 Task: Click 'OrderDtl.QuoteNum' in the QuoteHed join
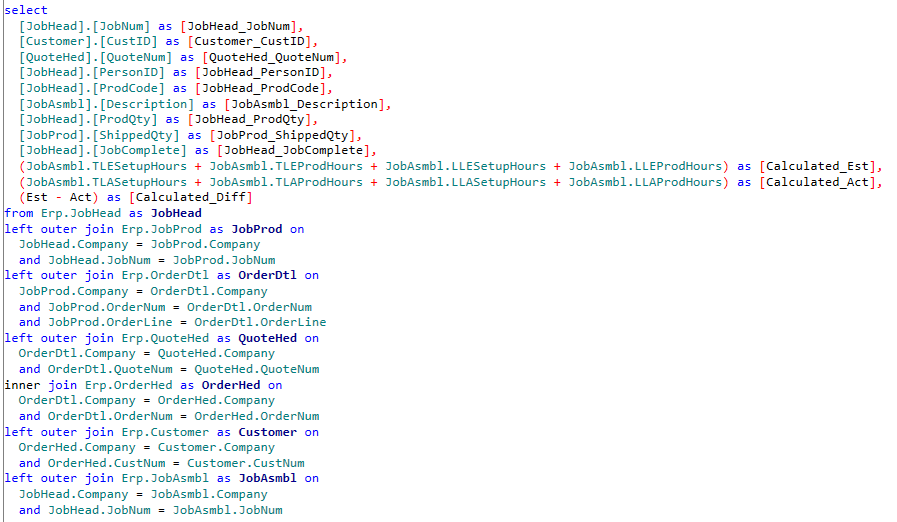110,370
